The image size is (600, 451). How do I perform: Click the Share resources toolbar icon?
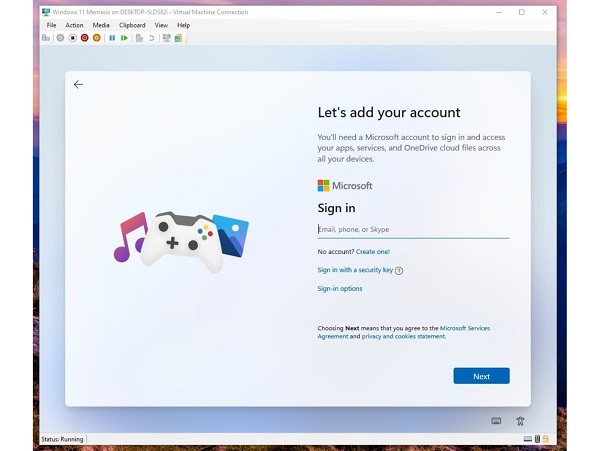(x=178, y=38)
